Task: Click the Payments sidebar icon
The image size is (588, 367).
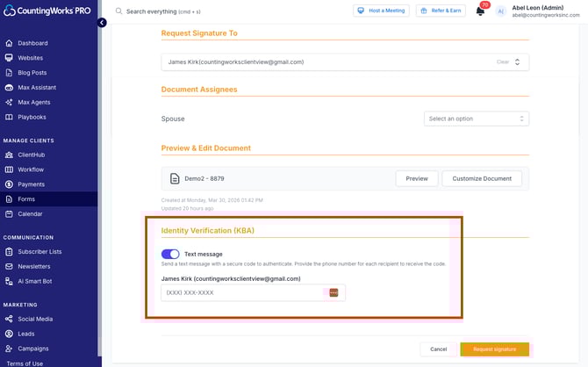Action: pos(9,184)
